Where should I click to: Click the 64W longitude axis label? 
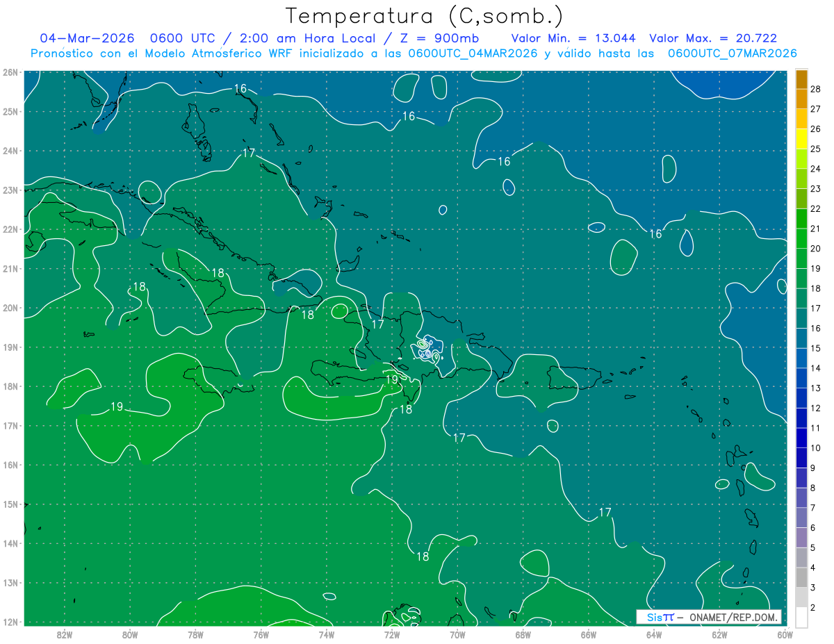tap(654, 634)
